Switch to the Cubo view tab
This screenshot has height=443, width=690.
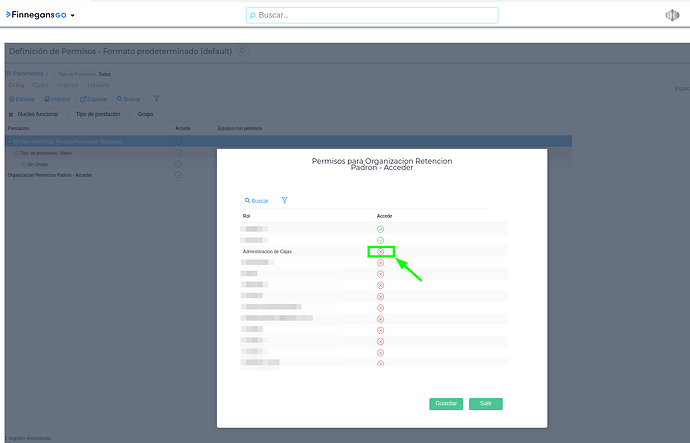41,85
